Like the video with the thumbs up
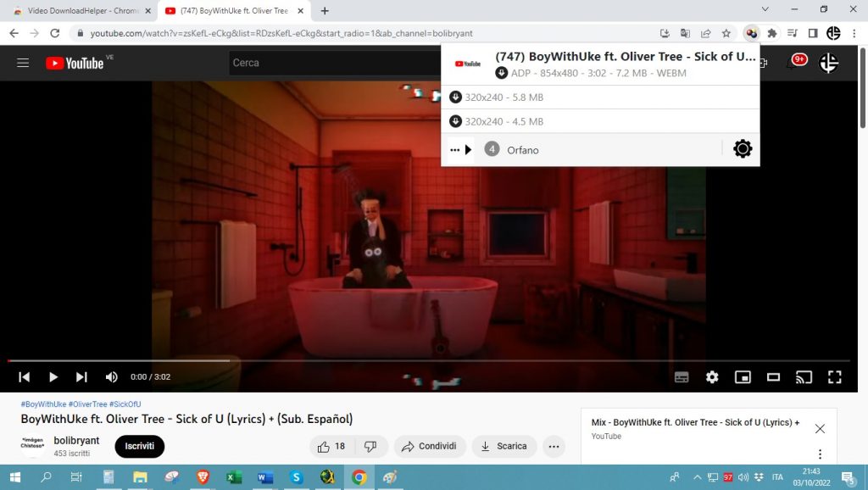 coord(325,446)
